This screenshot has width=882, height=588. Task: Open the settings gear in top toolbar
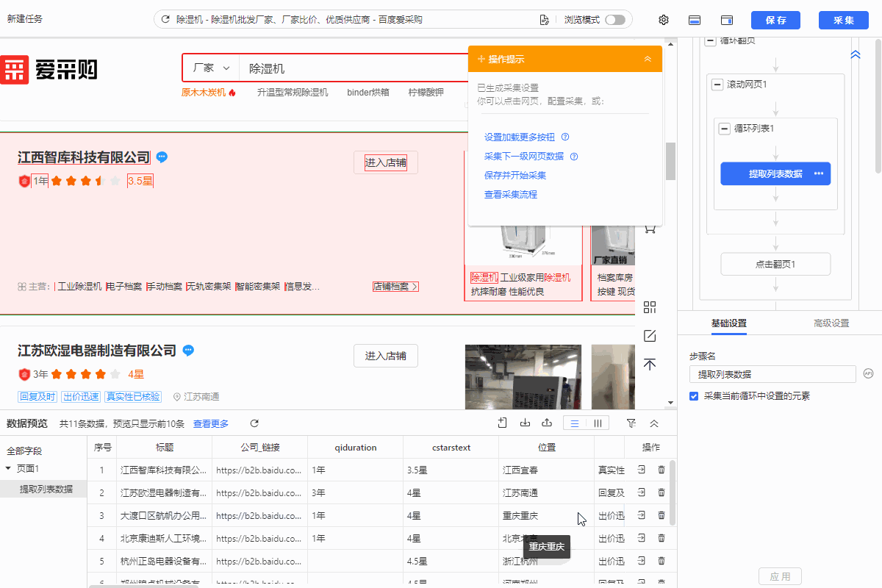pos(664,20)
